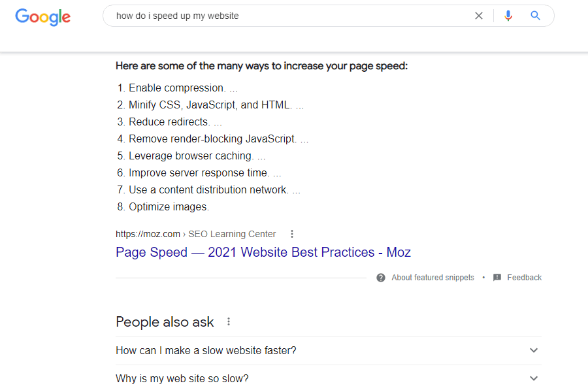
Task: Click the 'Feedback' text link
Action: [524, 278]
